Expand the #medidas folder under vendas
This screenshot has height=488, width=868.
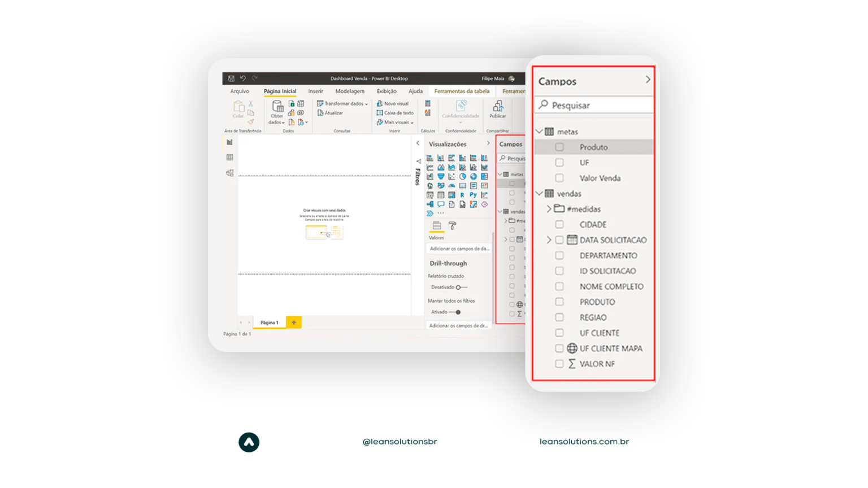click(549, 209)
